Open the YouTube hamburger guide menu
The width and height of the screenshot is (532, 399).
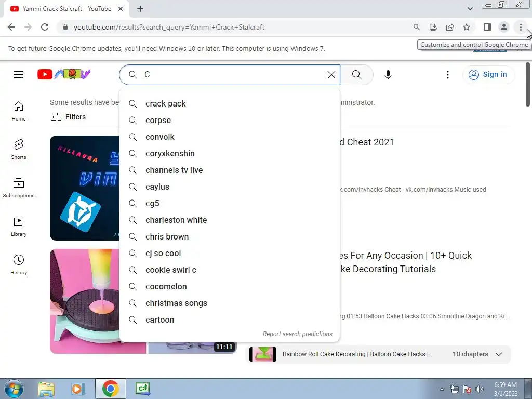coord(19,74)
